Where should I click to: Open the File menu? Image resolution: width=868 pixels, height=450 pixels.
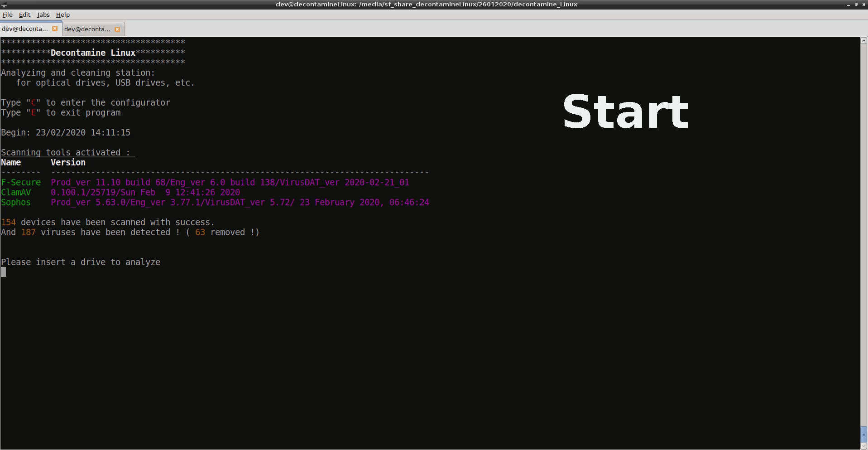click(8, 15)
